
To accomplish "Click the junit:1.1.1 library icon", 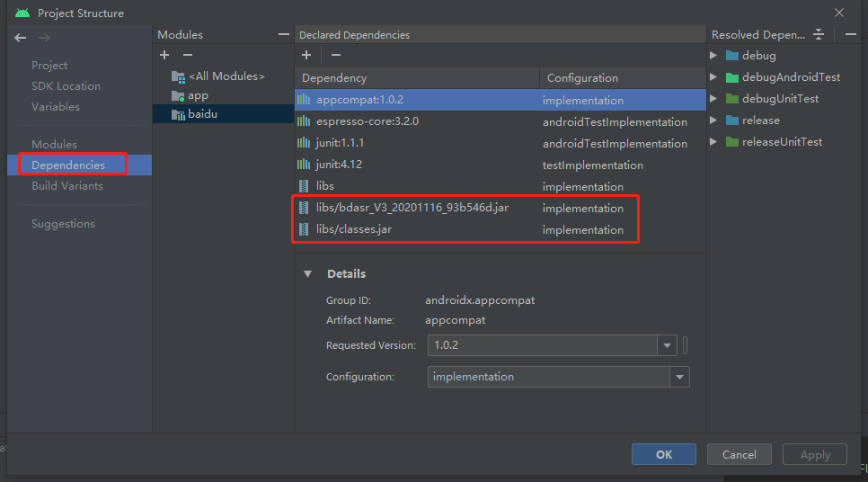I will point(304,143).
